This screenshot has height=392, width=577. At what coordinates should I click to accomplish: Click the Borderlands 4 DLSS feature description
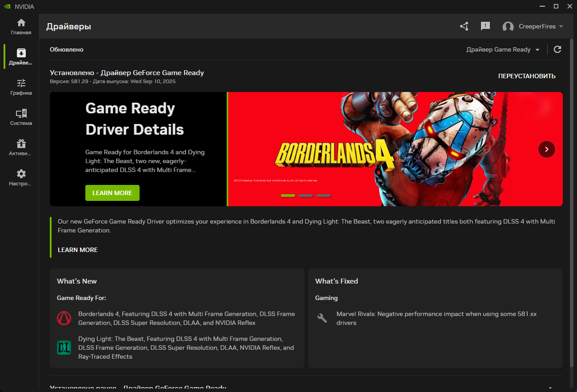[187, 318]
